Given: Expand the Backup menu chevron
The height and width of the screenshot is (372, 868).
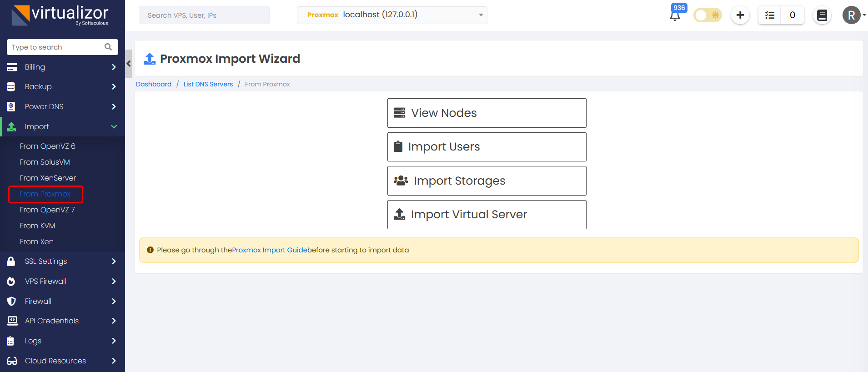Looking at the screenshot, I should (x=114, y=86).
